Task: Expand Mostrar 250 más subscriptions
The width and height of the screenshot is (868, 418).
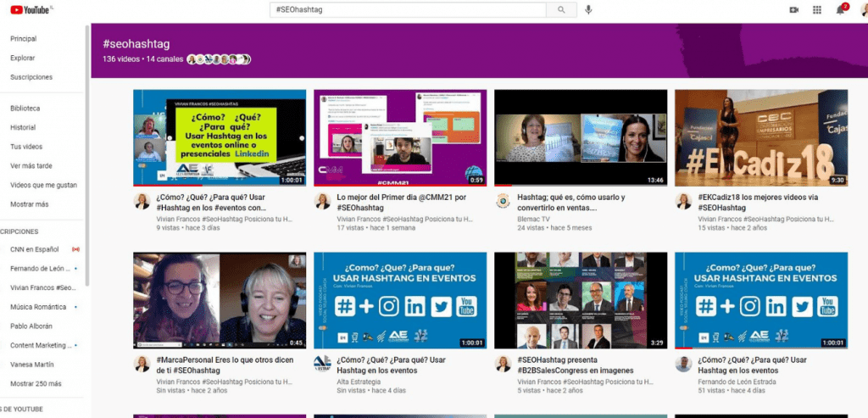Action: [36, 384]
